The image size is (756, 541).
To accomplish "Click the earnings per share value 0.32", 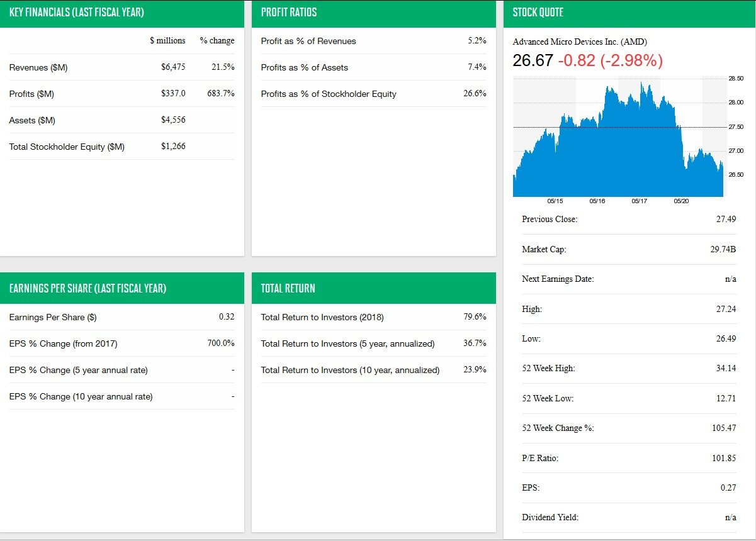I will point(227,317).
